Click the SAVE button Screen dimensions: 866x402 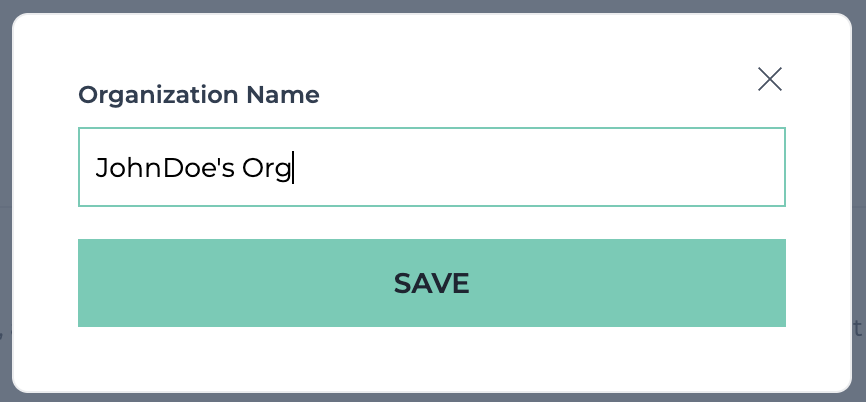[431, 283]
